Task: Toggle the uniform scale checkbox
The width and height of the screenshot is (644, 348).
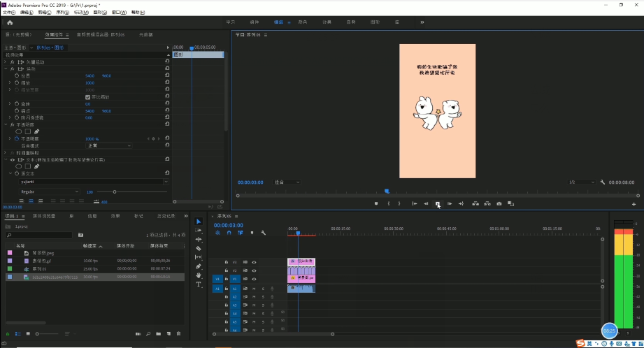Action: pyautogui.click(x=87, y=97)
